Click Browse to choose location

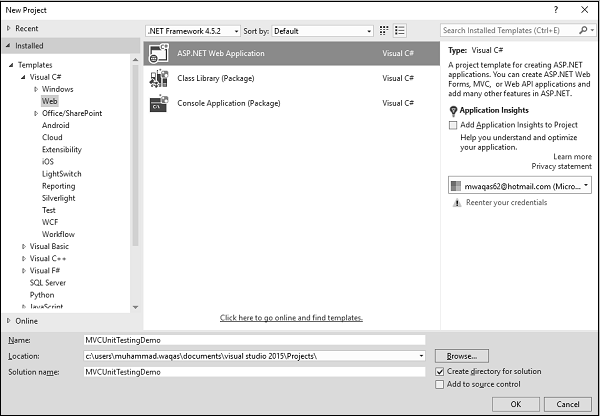462,356
